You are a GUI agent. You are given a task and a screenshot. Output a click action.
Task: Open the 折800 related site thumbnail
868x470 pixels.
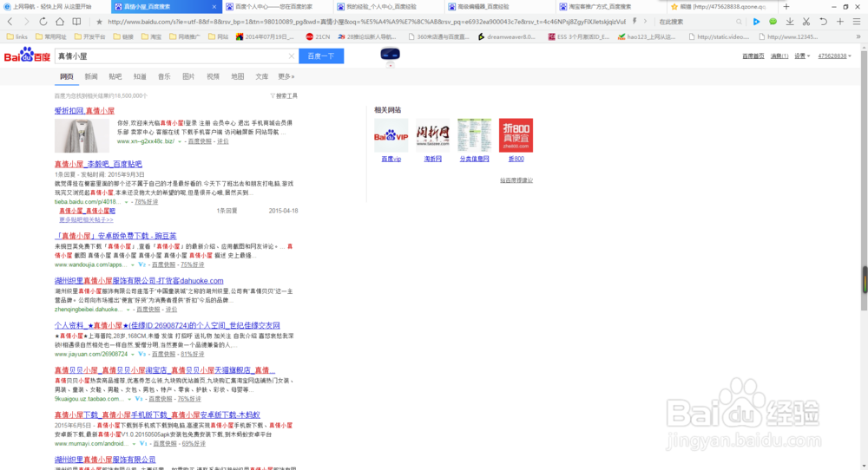(516, 135)
